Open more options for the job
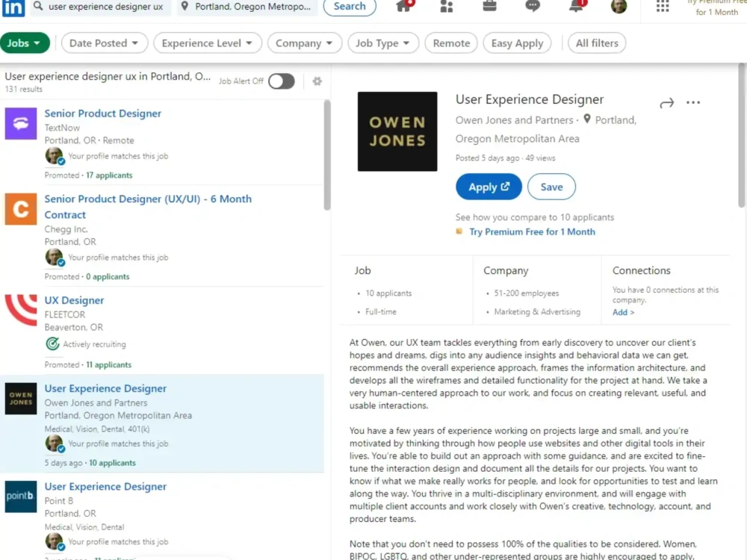 [x=693, y=102]
